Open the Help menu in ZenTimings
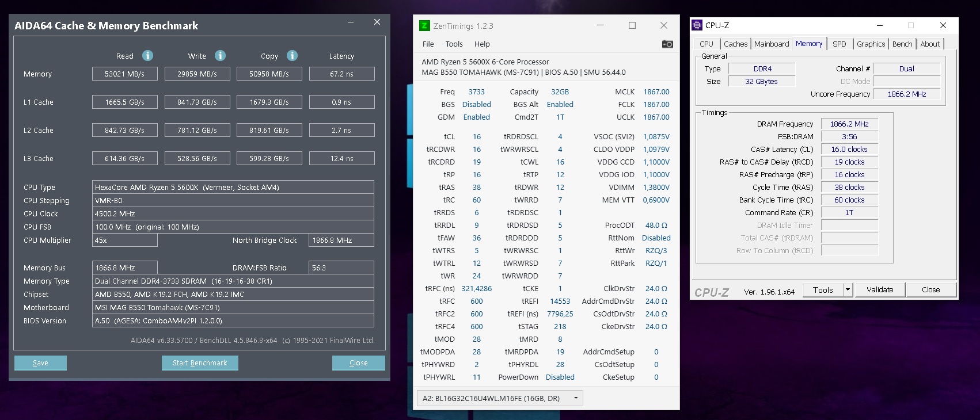This screenshot has height=420, width=980. (482, 44)
